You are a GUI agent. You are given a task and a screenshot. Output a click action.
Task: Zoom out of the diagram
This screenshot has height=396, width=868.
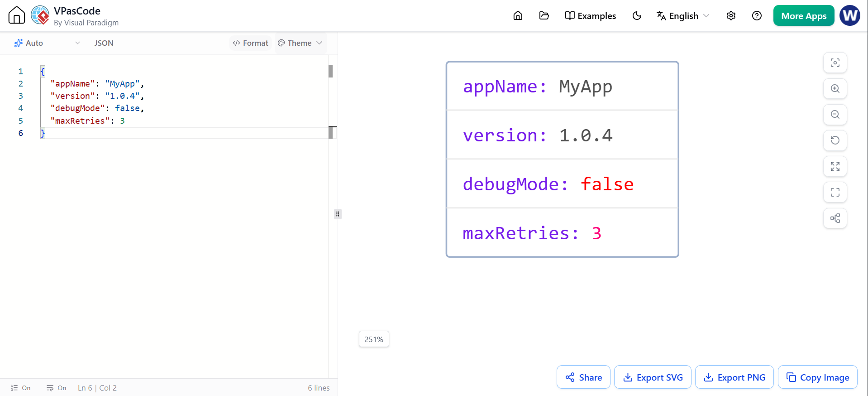coord(835,114)
